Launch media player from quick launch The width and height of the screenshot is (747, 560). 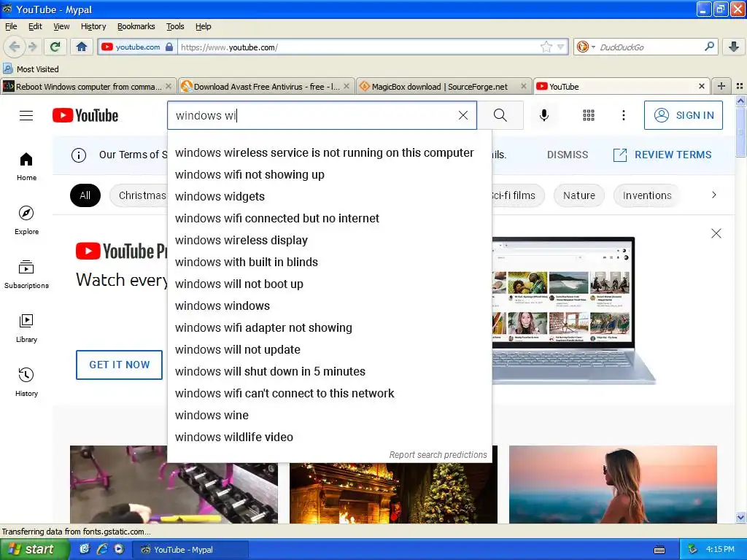click(119, 549)
